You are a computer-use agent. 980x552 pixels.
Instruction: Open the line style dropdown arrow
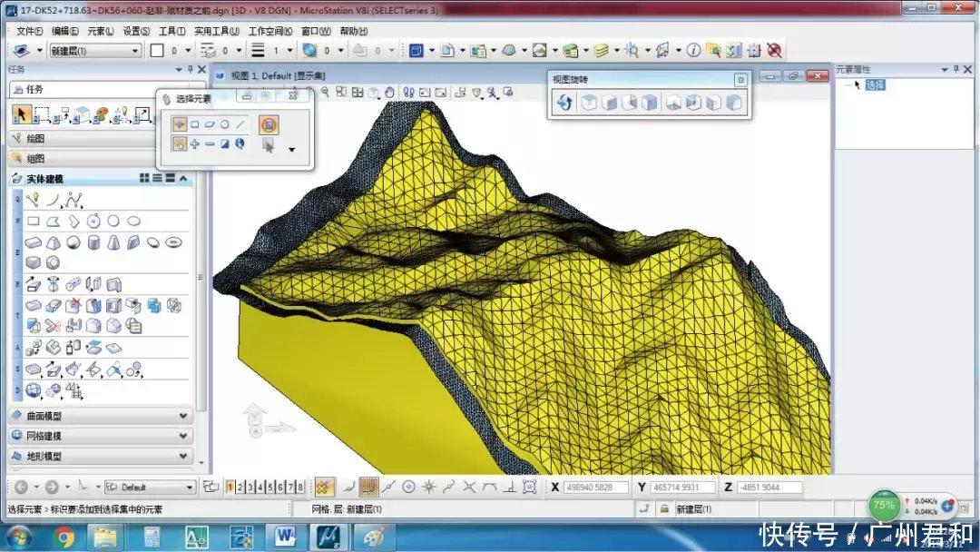[x=239, y=51]
